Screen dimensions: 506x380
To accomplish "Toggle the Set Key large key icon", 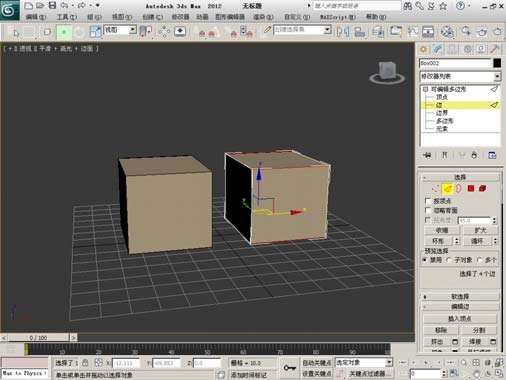I will pyautogui.click(x=289, y=367).
